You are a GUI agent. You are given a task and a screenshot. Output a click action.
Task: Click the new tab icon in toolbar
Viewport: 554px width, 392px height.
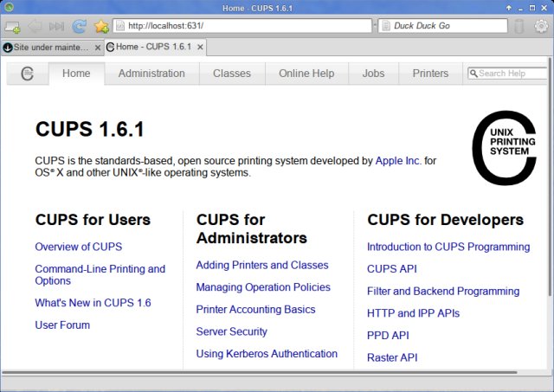click(12, 26)
